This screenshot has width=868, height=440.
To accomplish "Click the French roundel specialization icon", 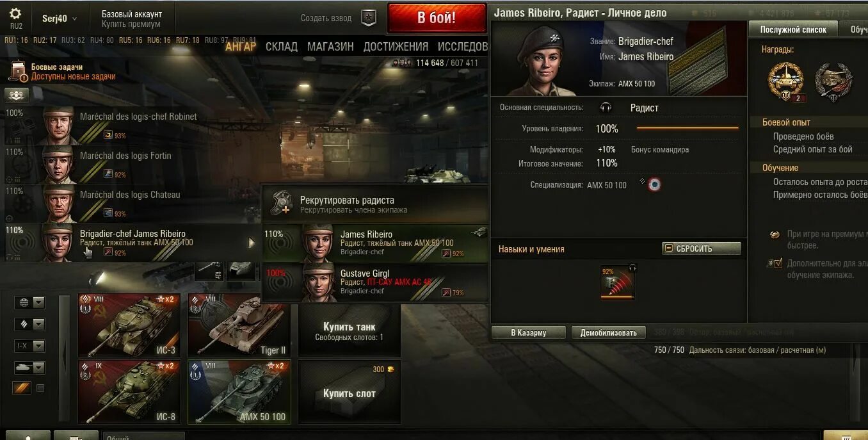I will 654,185.
